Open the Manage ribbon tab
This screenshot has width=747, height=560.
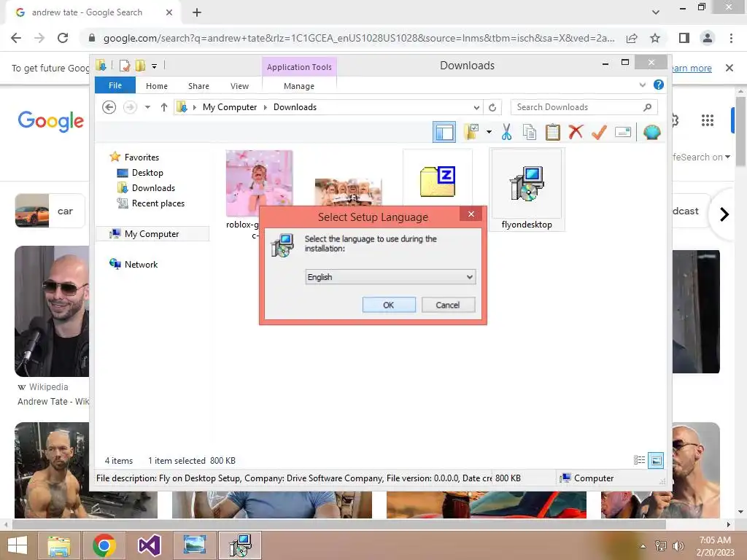(x=299, y=86)
